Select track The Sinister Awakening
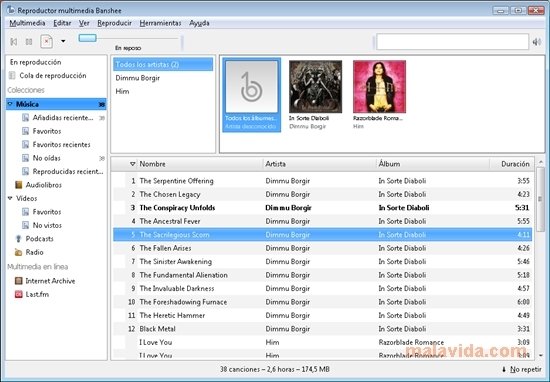 pyautogui.click(x=322, y=262)
